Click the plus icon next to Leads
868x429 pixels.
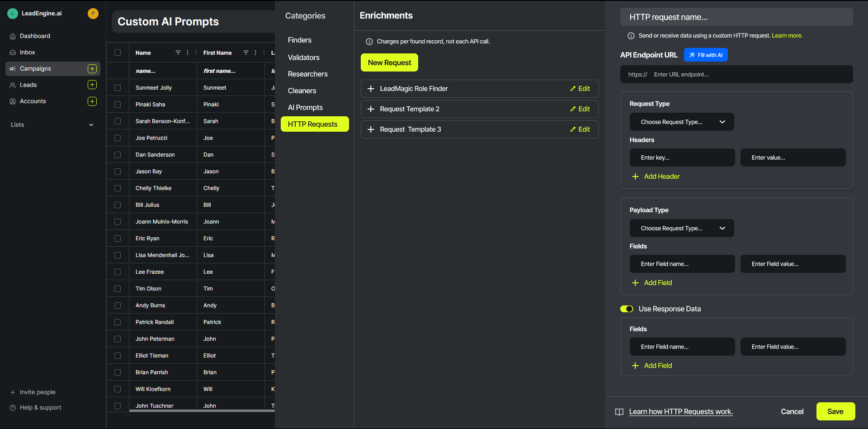92,85
